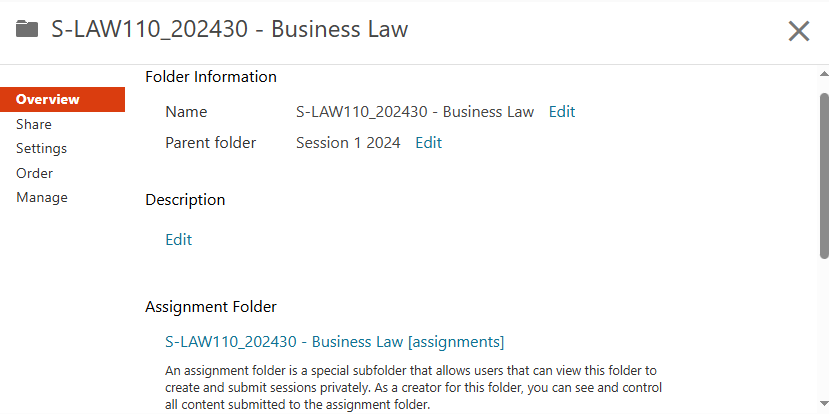Switch to the Overview tab

[48, 99]
